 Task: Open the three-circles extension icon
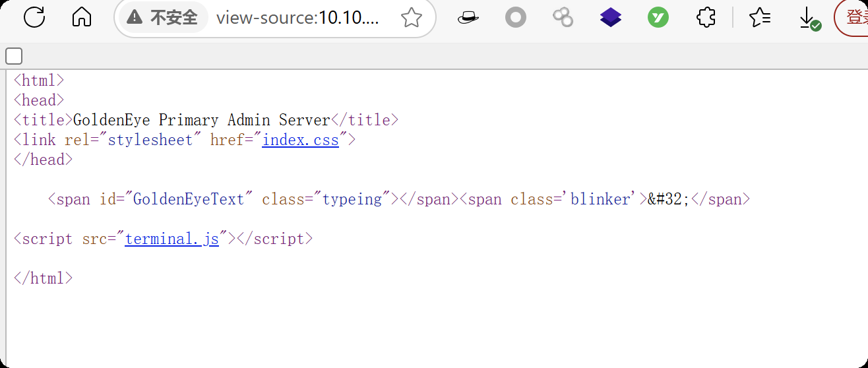click(563, 18)
